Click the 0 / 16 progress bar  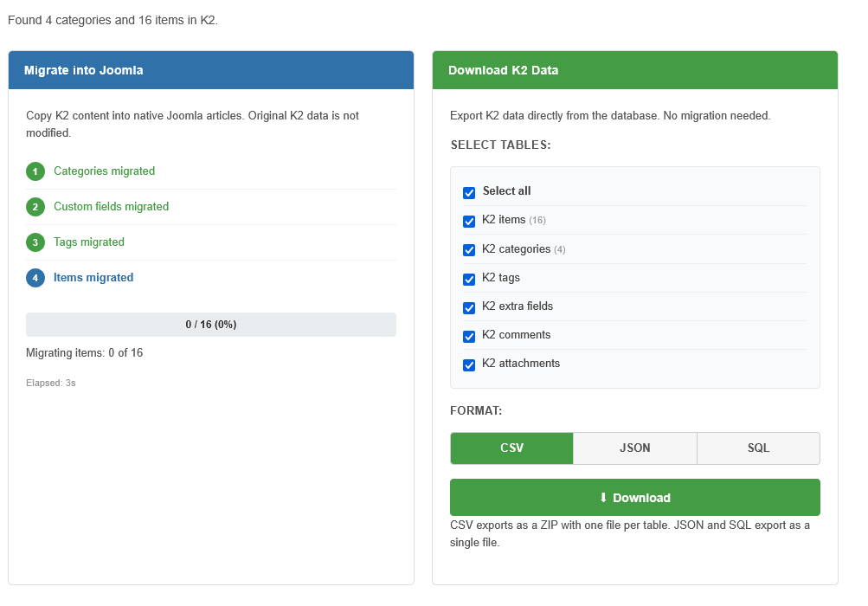(x=210, y=324)
